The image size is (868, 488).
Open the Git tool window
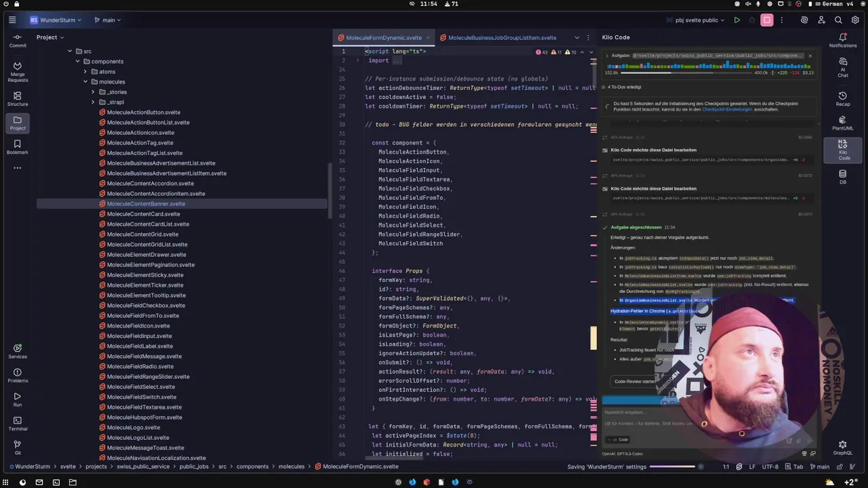coord(18,447)
